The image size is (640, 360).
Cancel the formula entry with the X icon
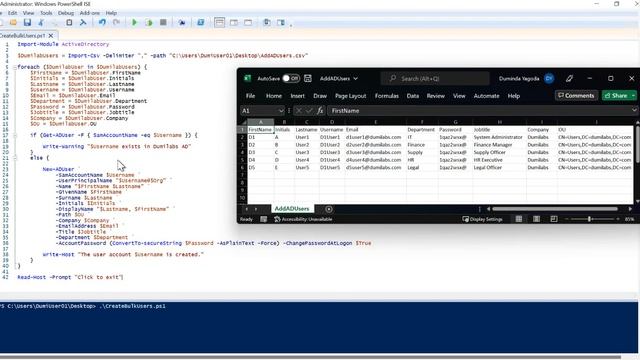point(299,111)
